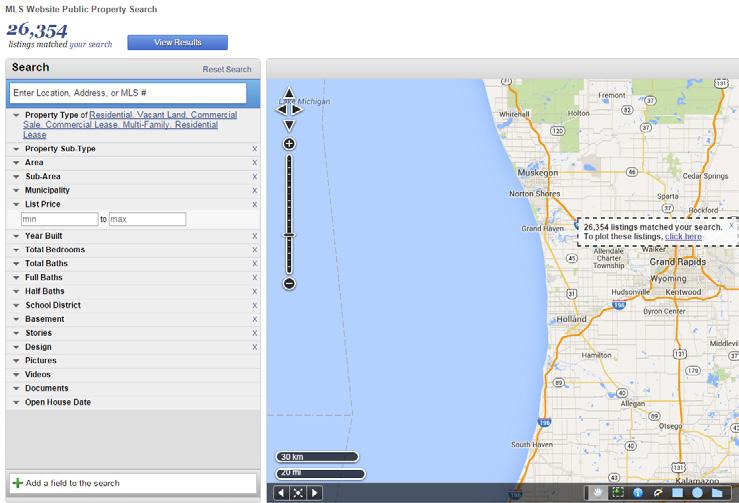Screen dimensions: 739x503
Task: Expand the School District section
Action: pyautogui.click(x=16, y=305)
